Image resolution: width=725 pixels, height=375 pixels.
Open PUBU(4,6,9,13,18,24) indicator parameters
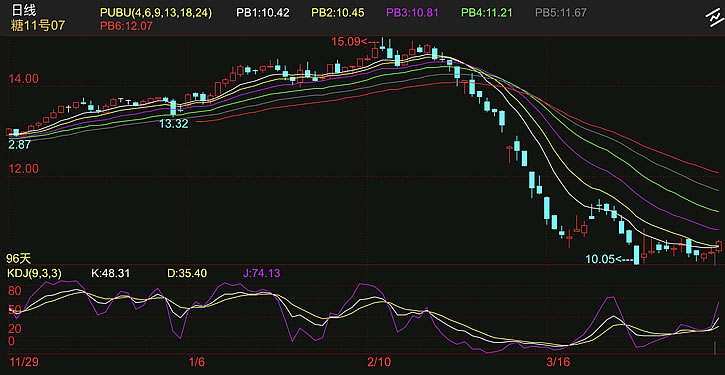(x=156, y=13)
